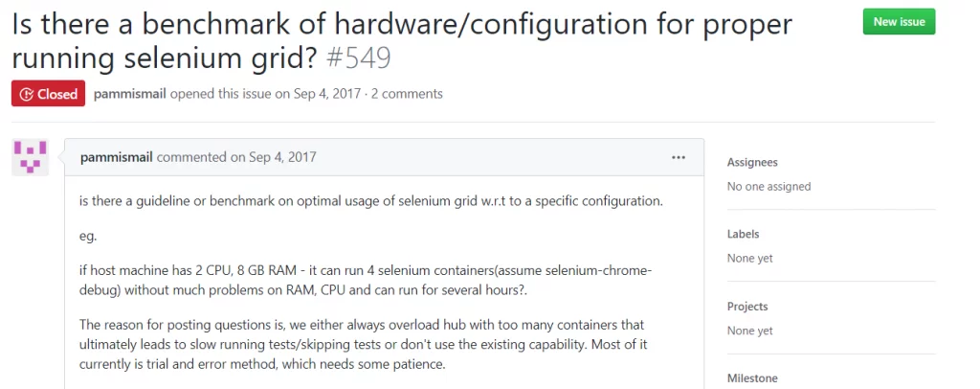Open pammismail profile link beside Closed badge
The width and height of the screenshot is (980, 389).
[x=130, y=94]
